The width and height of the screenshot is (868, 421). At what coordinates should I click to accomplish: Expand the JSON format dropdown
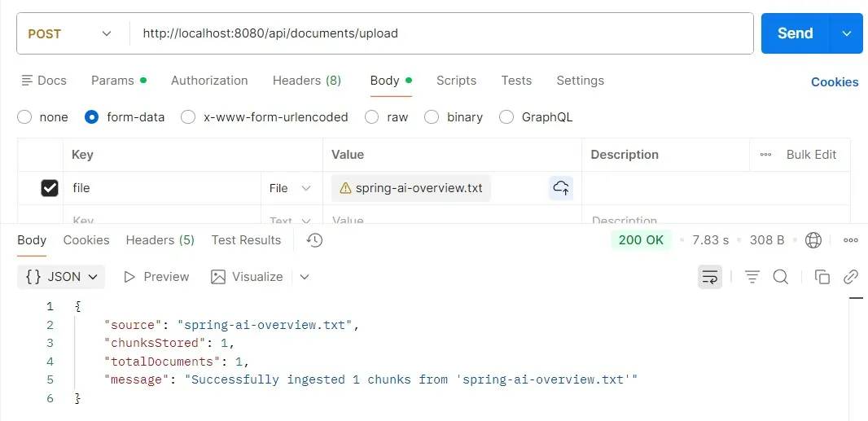pyautogui.click(x=62, y=277)
